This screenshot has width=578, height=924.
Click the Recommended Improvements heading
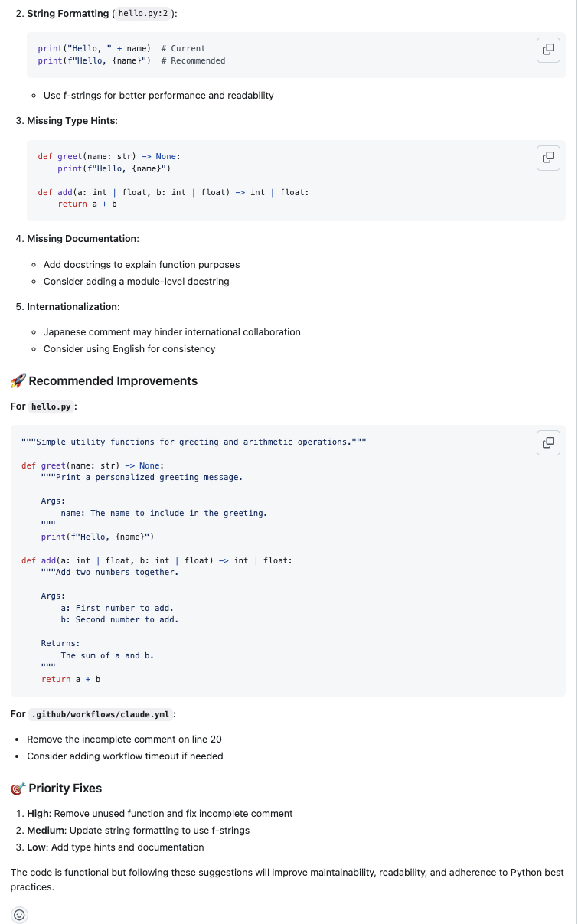pos(112,380)
